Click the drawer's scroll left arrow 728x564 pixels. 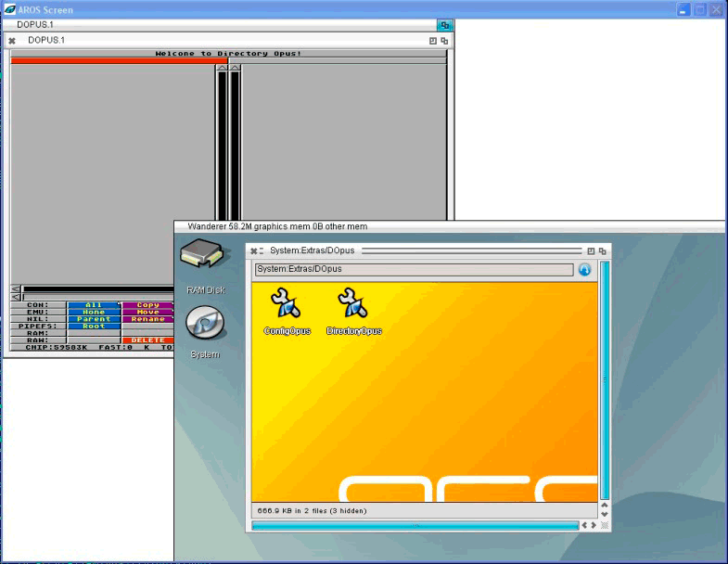[x=584, y=525]
